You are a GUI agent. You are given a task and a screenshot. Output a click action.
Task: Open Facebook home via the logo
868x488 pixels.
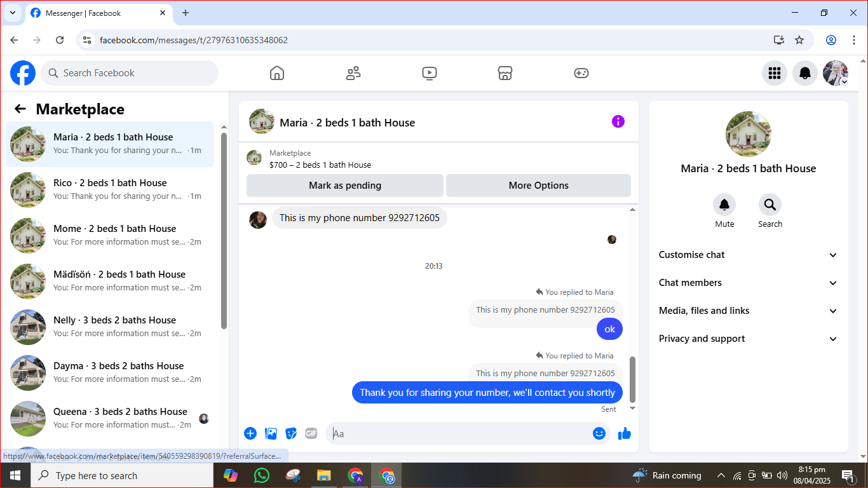click(x=23, y=73)
